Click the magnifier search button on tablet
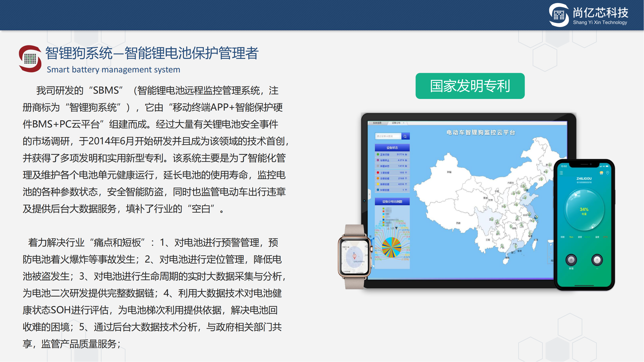The image size is (644, 362). (x=405, y=136)
